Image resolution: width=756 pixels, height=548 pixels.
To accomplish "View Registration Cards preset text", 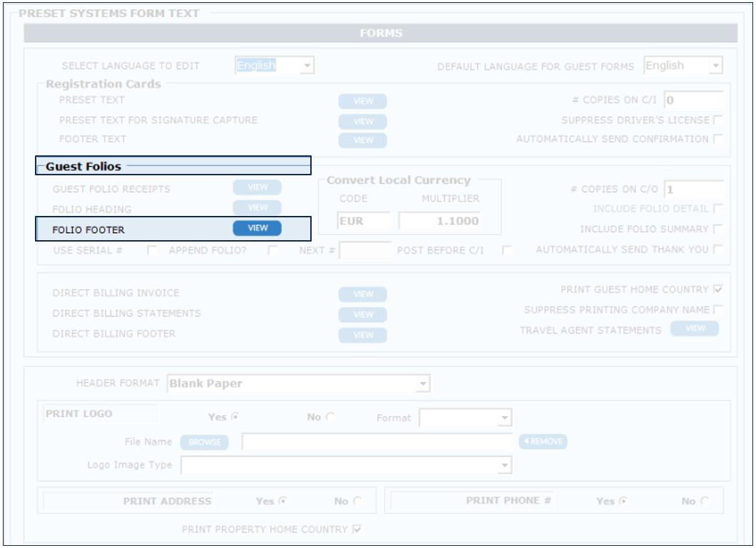I will [x=362, y=101].
